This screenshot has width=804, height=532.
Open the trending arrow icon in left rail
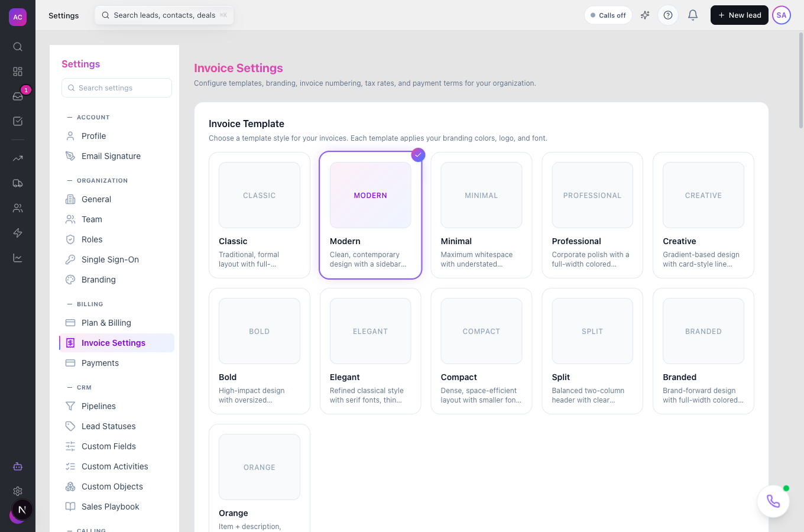(x=18, y=158)
